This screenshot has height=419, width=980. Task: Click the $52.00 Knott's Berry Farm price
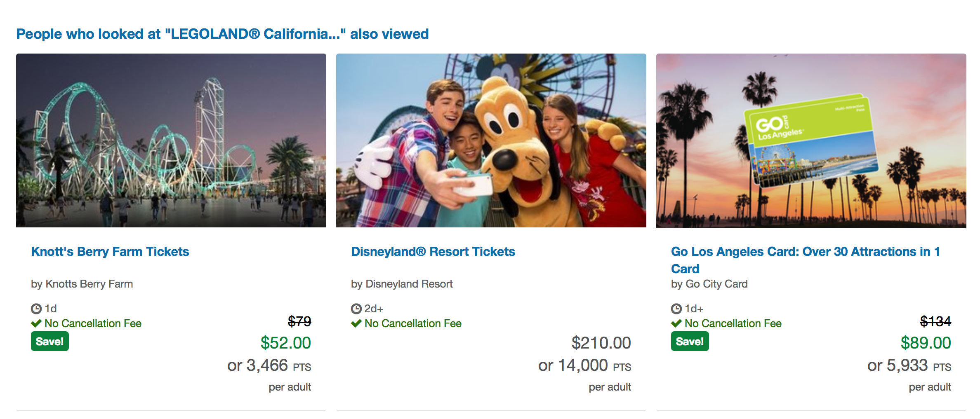[285, 343]
